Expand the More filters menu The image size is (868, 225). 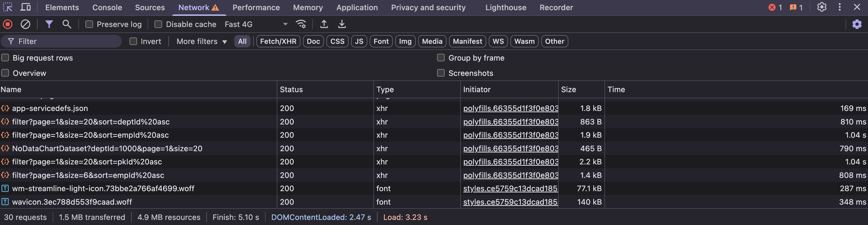pyautogui.click(x=202, y=41)
